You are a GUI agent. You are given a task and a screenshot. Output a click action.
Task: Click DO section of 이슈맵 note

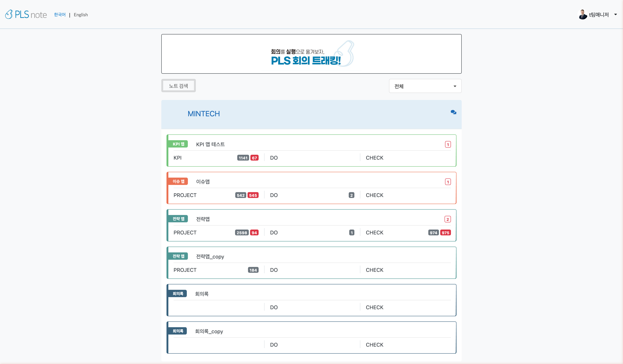click(274, 195)
